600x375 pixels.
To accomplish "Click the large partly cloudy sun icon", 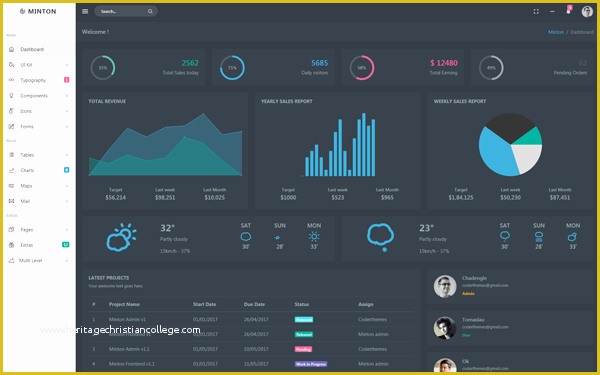I will pos(121,237).
